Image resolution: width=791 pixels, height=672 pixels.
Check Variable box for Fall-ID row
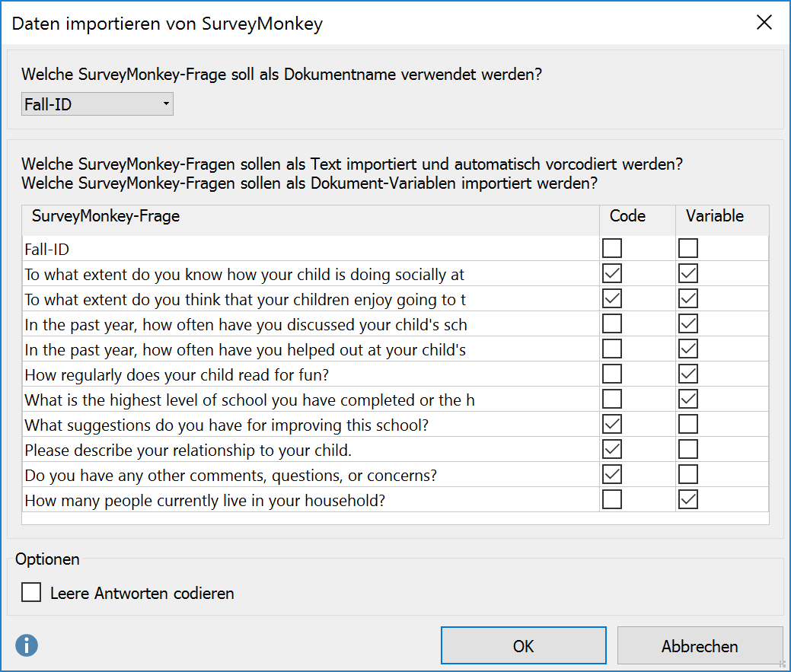click(688, 249)
